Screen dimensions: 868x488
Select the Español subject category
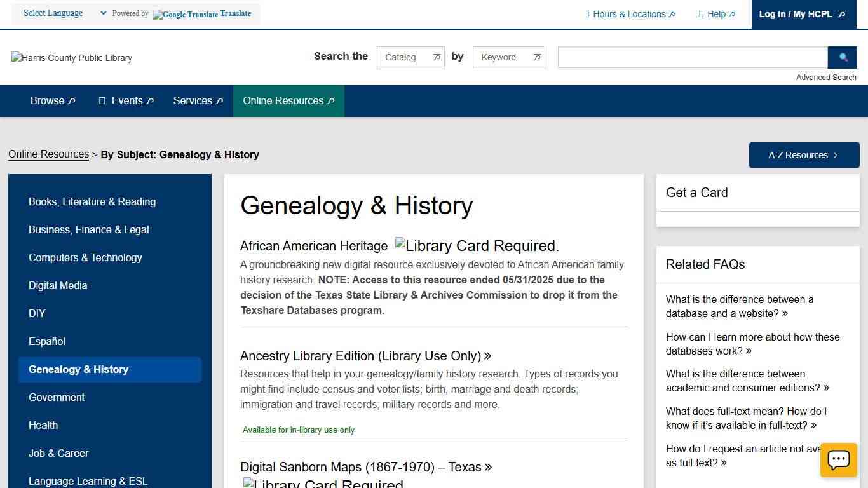[47, 341]
